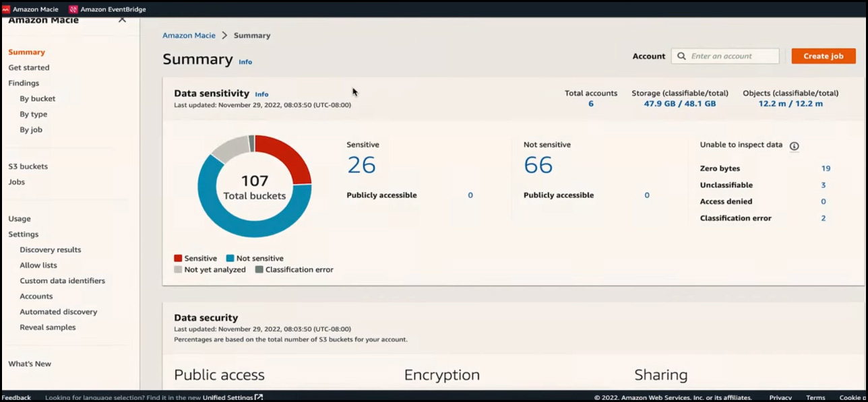This screenshot has width=868, height=402.
Task: Click the dark gray Classification error legend swatch
Action: click(x=259, y=269)
